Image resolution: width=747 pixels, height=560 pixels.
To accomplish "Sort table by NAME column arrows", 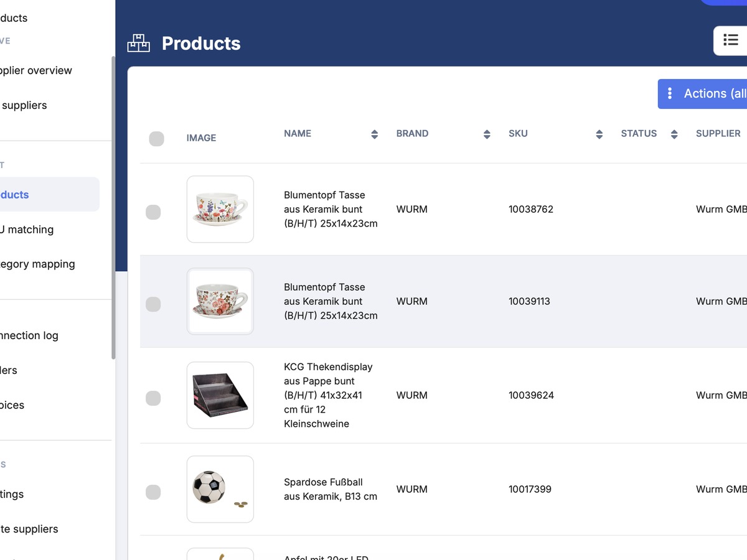I will click(x=374, y=134).
